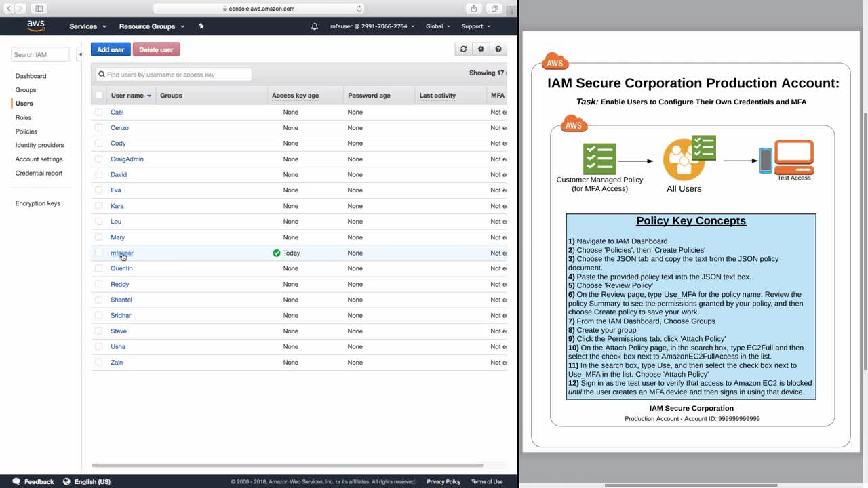Expand the Global region dropdown
Viewport: 868px width, 488px height.
point(438,26)
